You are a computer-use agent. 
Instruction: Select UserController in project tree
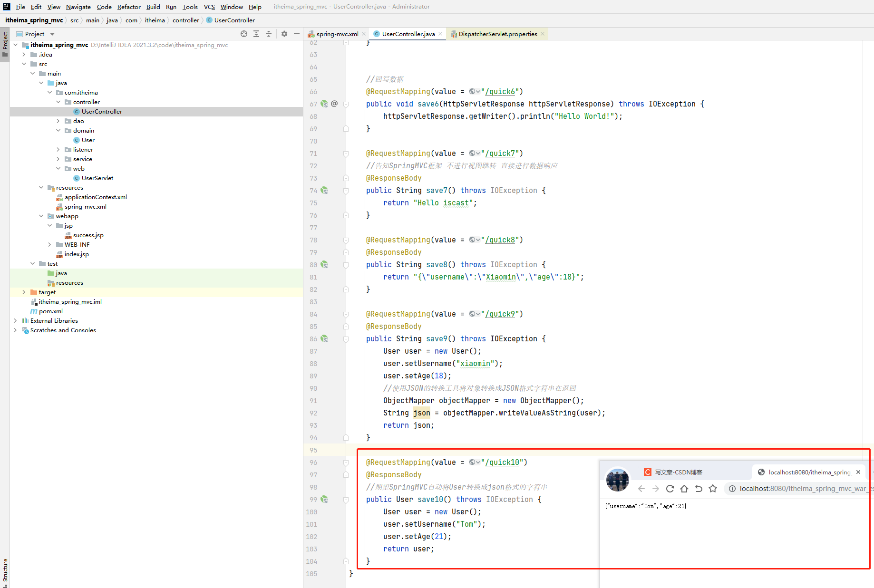(102, 111)
